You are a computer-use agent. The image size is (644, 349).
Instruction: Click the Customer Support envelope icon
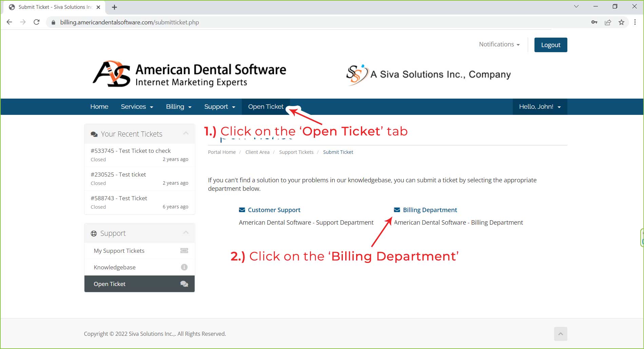tap(241, 209)
